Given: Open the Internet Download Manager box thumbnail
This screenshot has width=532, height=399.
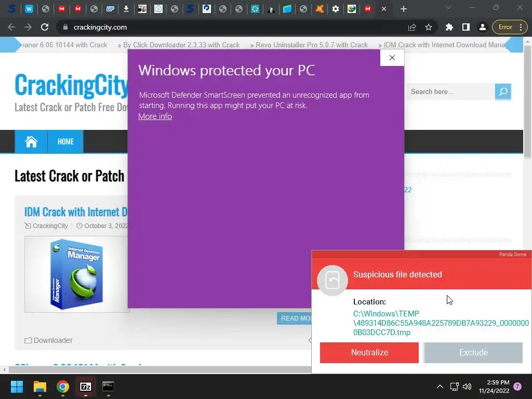Looking at the screenshot, I should click(x=77, y=274).
